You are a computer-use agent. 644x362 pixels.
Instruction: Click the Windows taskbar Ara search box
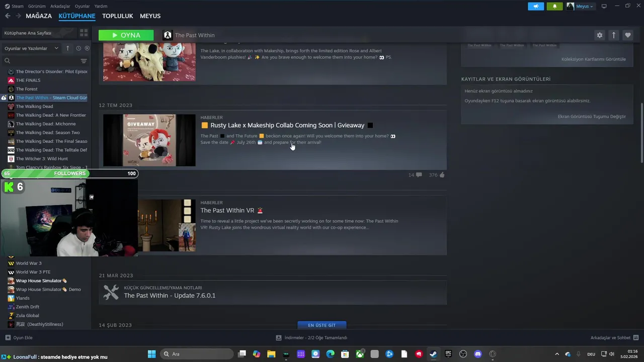tap(197, 354)
